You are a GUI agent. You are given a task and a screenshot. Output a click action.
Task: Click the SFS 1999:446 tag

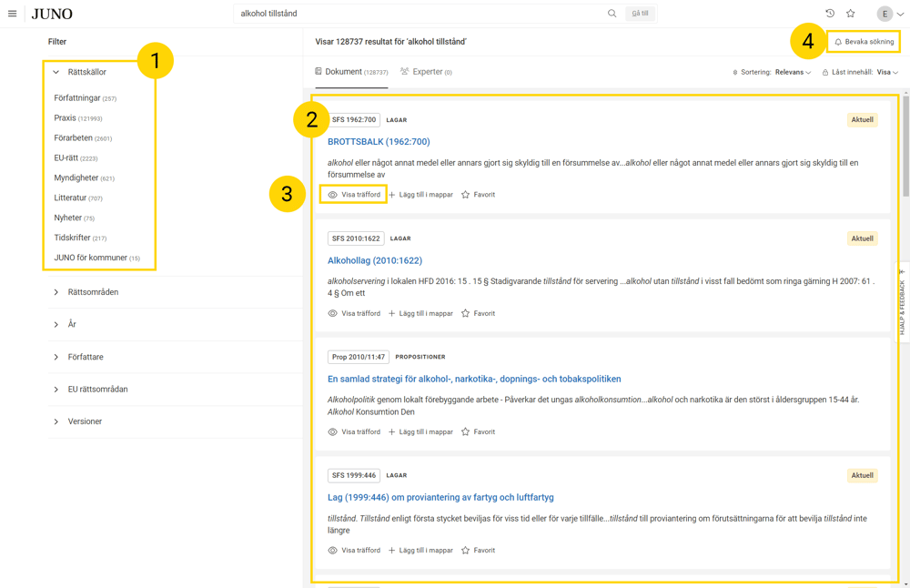point(354,475)
